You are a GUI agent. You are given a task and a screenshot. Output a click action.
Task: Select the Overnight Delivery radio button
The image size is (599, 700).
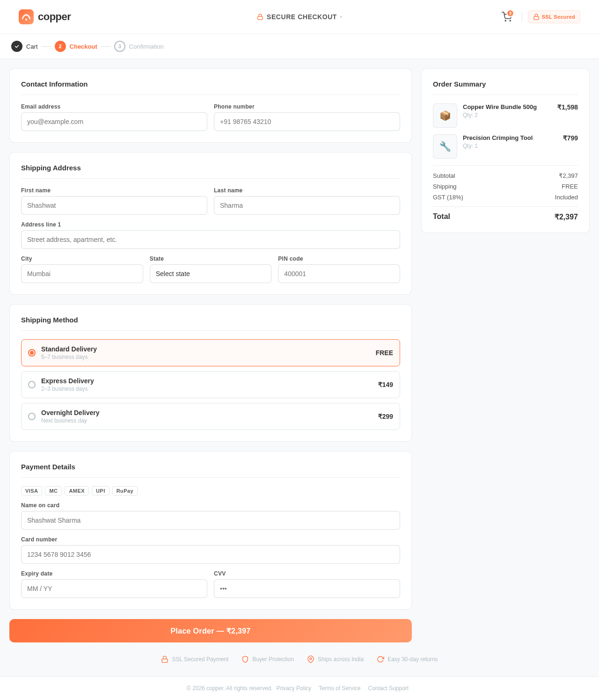pos(32,416)
